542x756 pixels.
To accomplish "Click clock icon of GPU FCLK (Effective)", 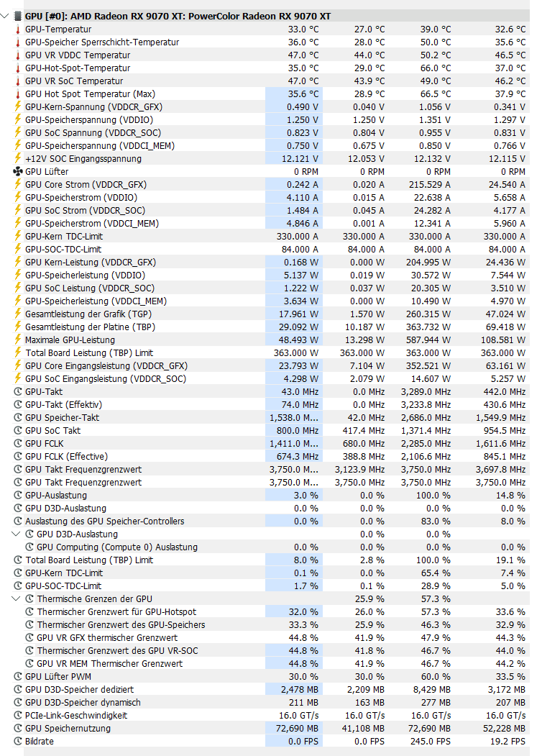I will tap(18, 456).
